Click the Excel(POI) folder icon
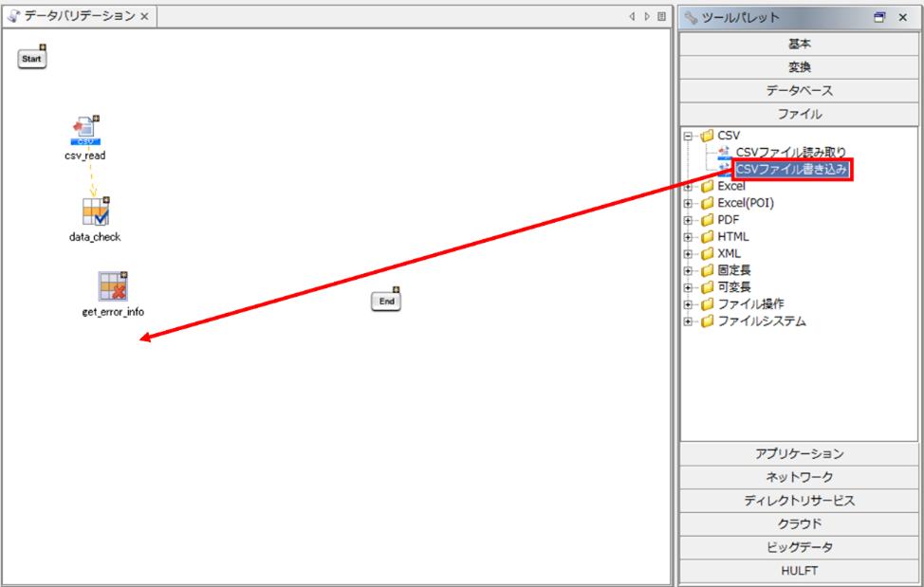 [x=708, y=203]
